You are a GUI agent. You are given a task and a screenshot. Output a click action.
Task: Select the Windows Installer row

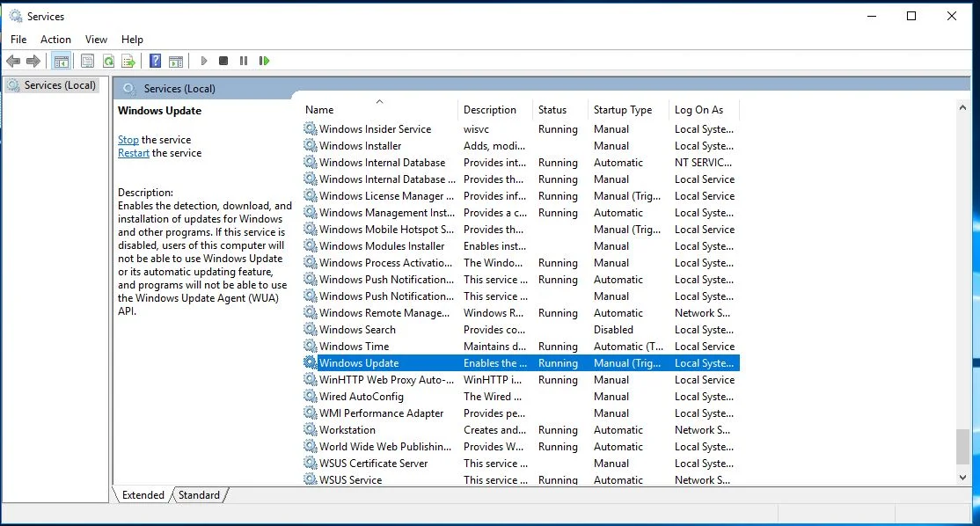tap(521, 145)
